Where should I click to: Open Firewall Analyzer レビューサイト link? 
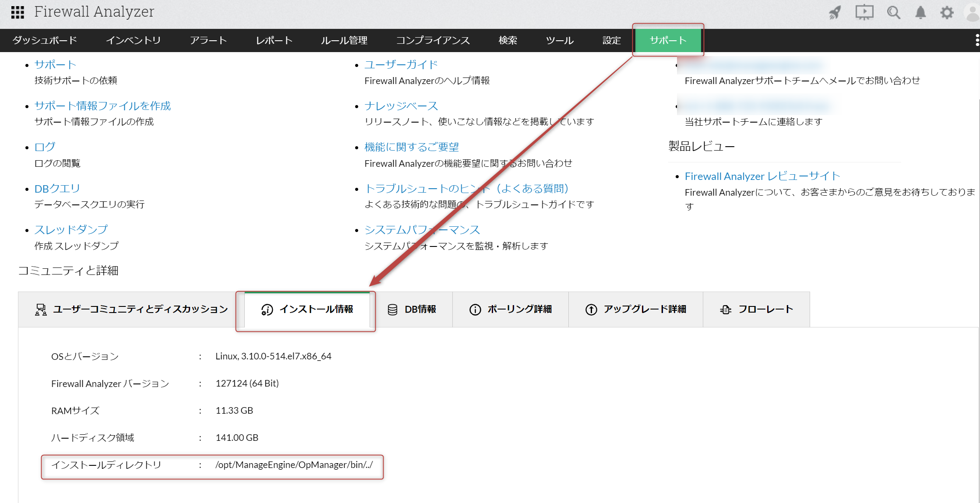pyautogui.click(x=762, y=176)
